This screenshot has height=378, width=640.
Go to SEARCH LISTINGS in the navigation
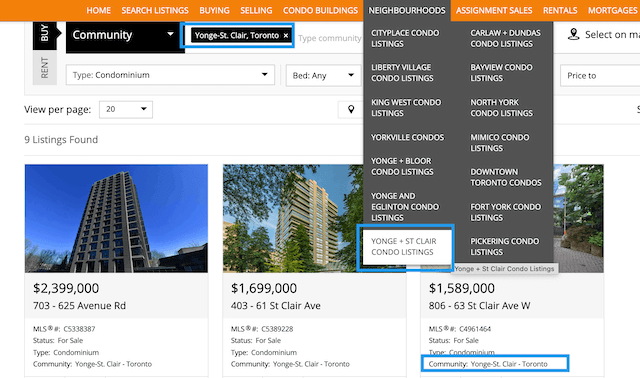click(155, 10)
